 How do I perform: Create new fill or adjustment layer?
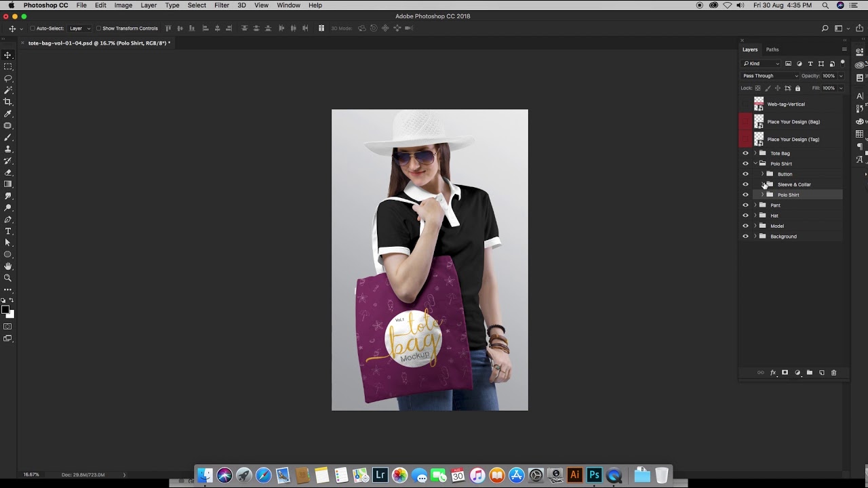[x=797, y=373]
